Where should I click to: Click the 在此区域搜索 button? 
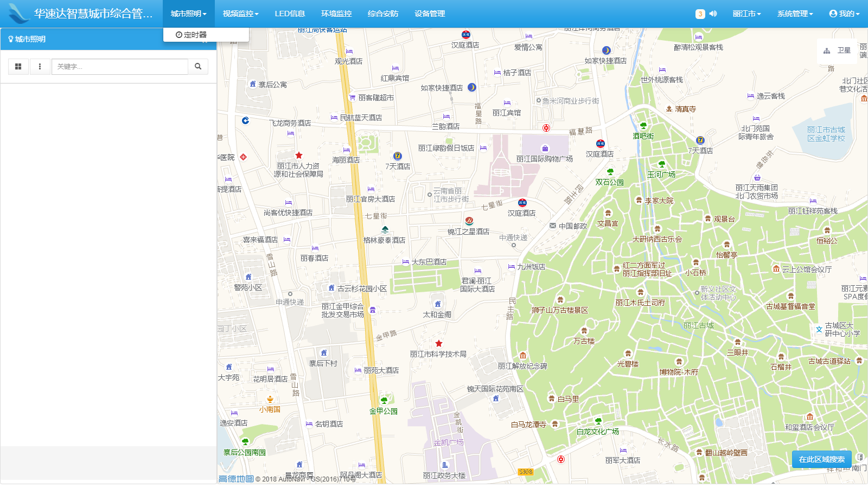point(821,459)
